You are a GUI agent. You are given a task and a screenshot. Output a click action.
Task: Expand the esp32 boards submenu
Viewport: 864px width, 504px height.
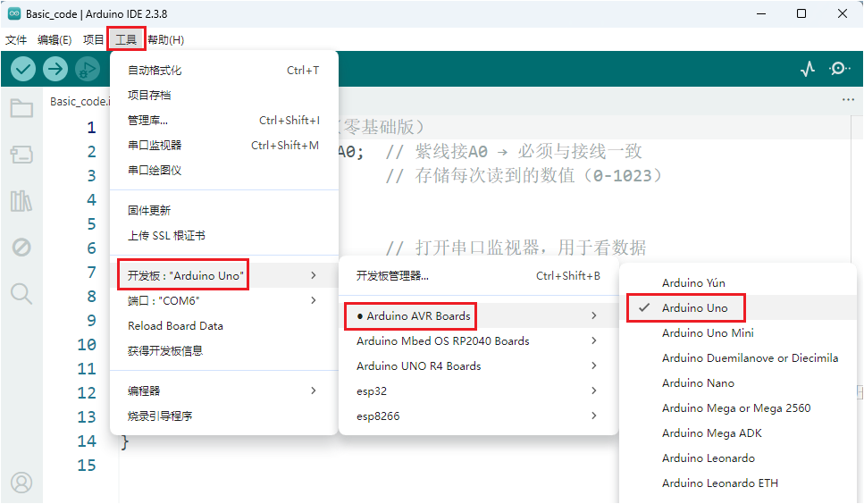pyautogui.click(x=478, y=391)
